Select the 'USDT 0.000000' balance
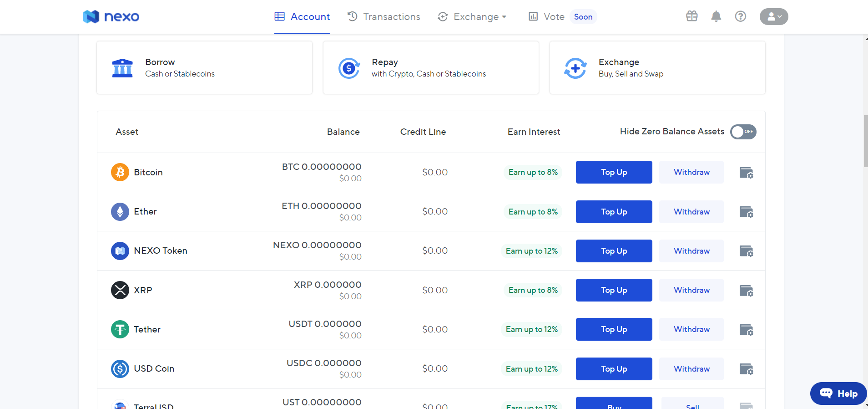This screenshot has width=868, height=409. click(x=325, y=324)
